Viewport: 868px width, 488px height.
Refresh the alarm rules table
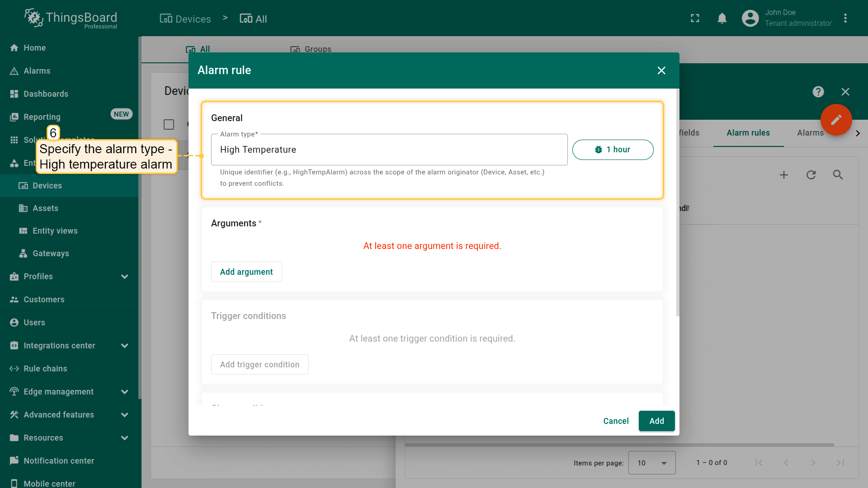[811, 175]
